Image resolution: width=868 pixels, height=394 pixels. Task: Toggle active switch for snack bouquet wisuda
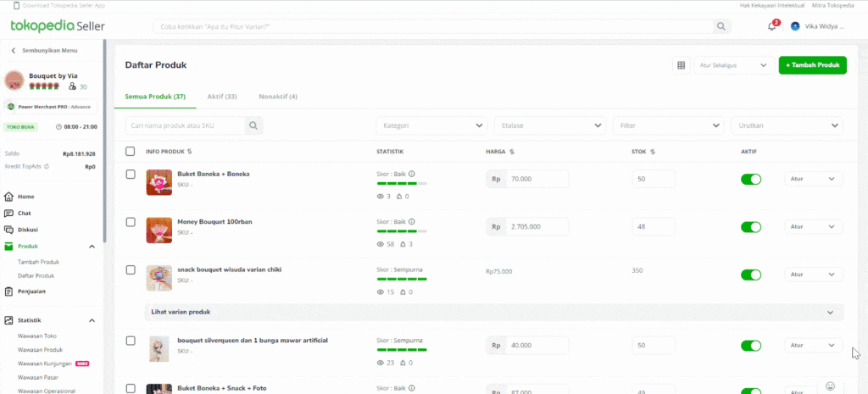coord(751,275)
